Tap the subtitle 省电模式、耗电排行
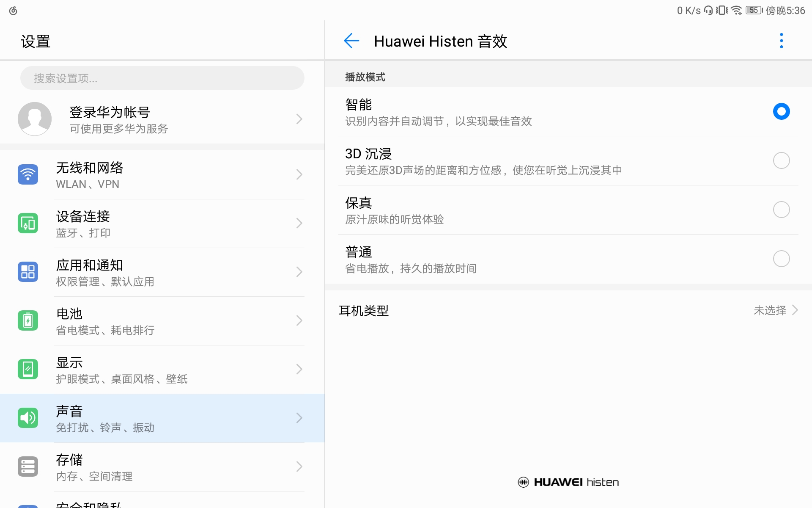Image resolution: width=812 pixels, height=508 pixels. (x=105, y=330)
